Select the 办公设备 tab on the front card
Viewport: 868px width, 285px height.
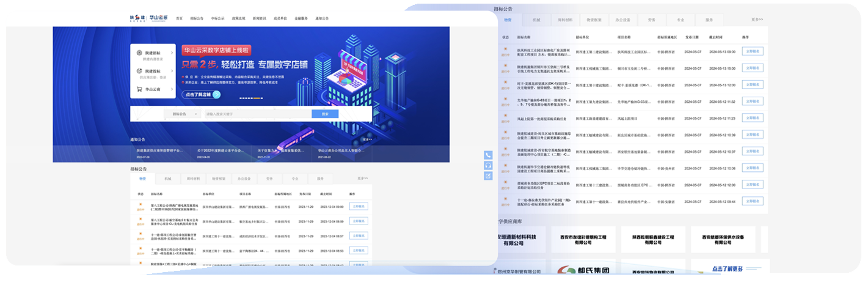244,179
